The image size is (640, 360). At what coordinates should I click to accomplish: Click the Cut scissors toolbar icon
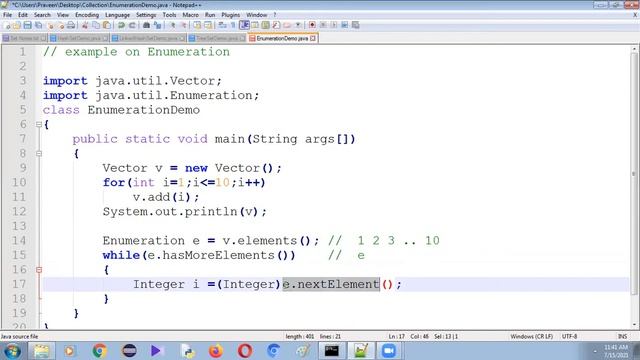[x=85, y=25]
